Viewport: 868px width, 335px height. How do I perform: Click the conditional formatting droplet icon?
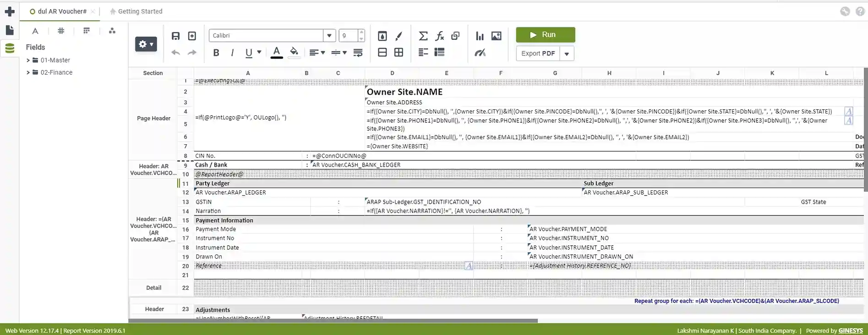coord(382,36)
